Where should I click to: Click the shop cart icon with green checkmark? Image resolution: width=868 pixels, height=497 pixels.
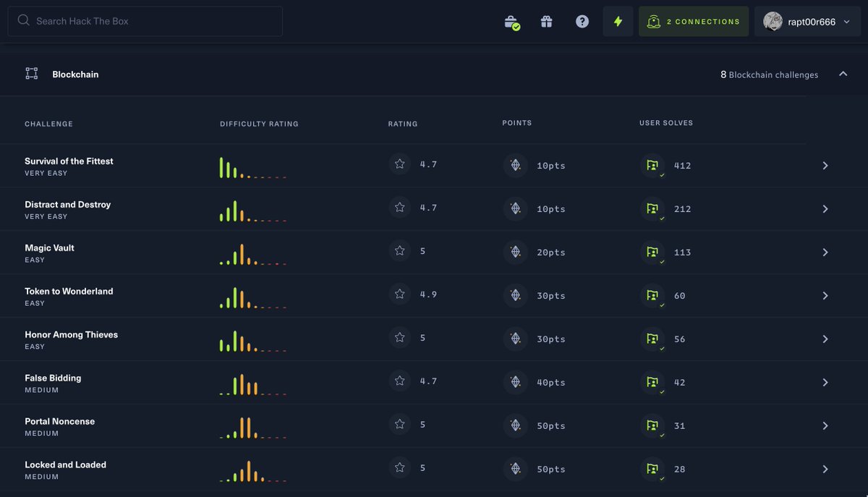[x=511, y=21]
